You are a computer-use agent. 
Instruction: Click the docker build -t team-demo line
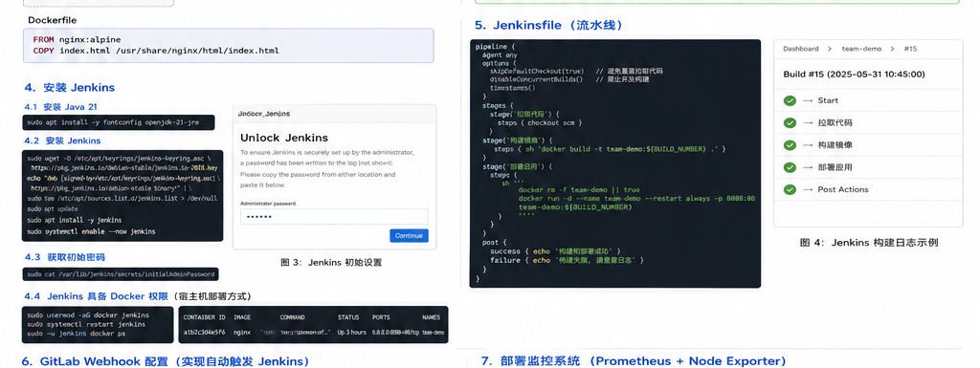(x=610, y=149)
